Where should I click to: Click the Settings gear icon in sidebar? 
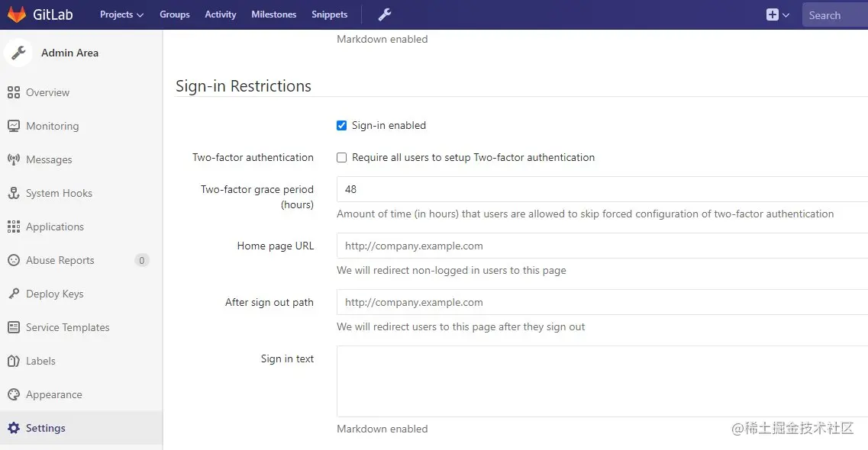[x=14, y=428]
